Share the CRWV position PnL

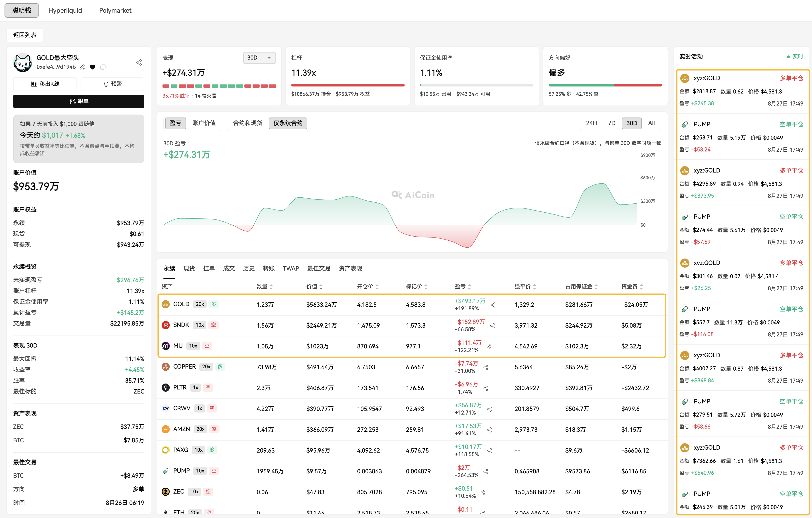(490, 409)
